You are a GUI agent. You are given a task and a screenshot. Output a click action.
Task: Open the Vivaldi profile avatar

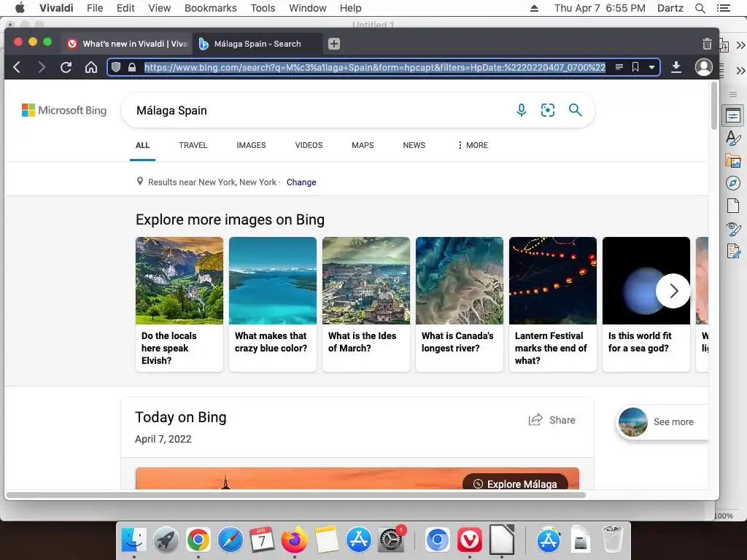pos(704,67)
